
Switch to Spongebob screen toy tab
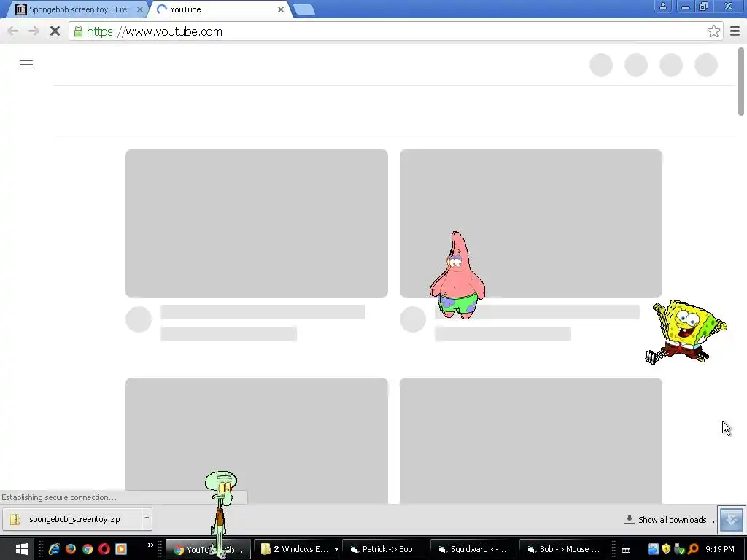click(x=79, y=9)
